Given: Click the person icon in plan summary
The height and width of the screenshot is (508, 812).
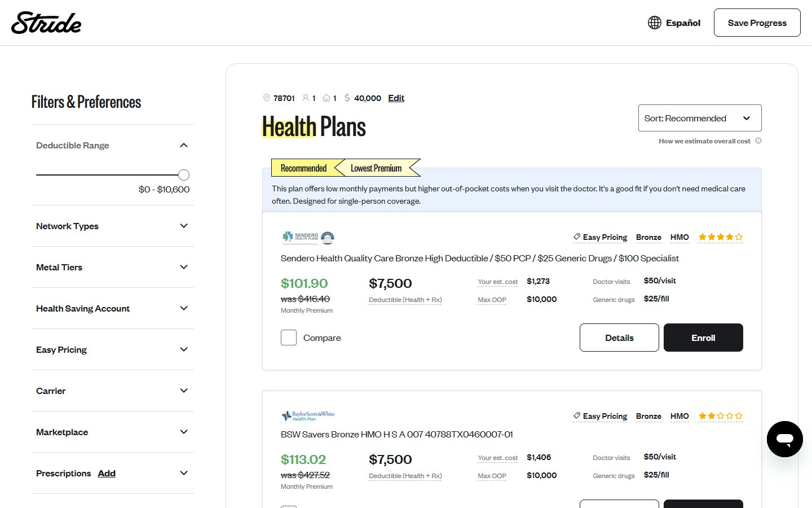Looking at the screenshot, I should click(x=306, y=98).
